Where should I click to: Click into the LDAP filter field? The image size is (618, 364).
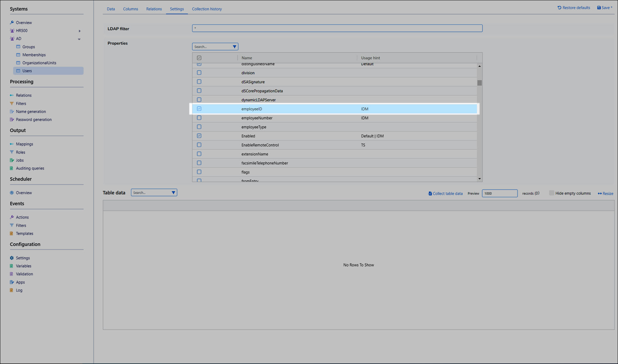click(337, 28)
